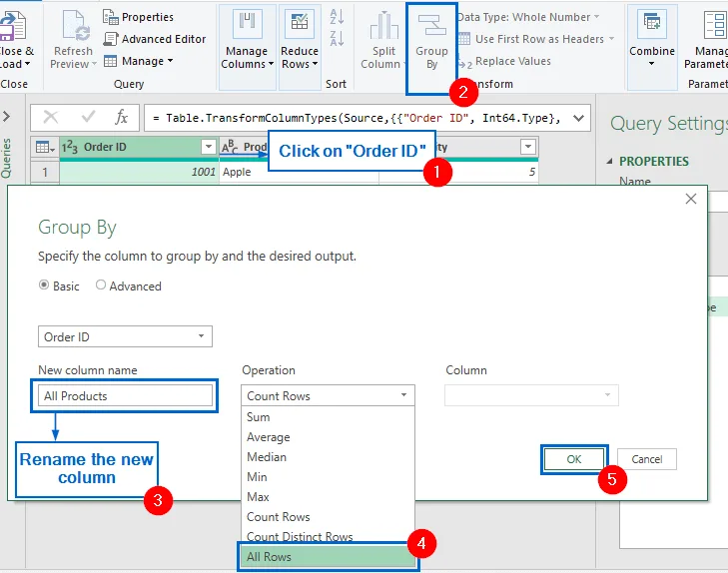Click the formula bar text field
The width and height of the screenshot is (728, 573).
pyautogui.click(x=358, y=118)
